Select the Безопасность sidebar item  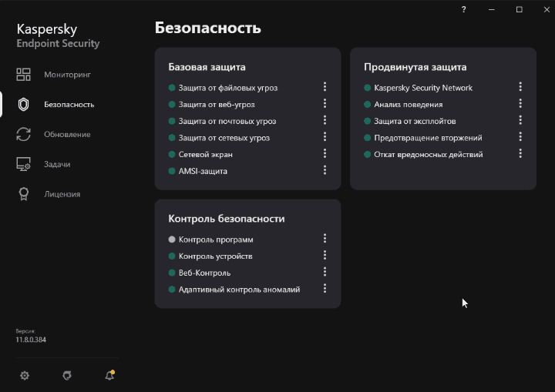coord(69,104)
